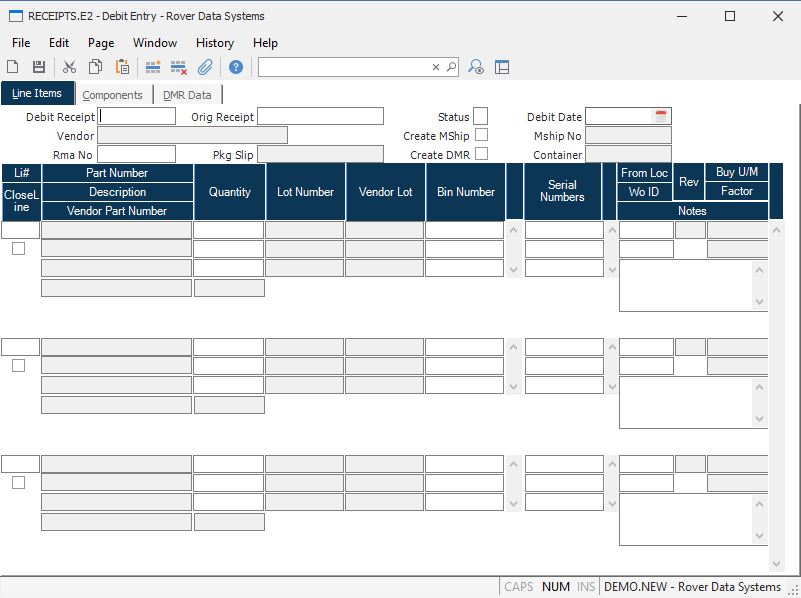This screenshot has width=801, height=598.
Task: Click the paperclip attachments icon
Action: point(205,67)
